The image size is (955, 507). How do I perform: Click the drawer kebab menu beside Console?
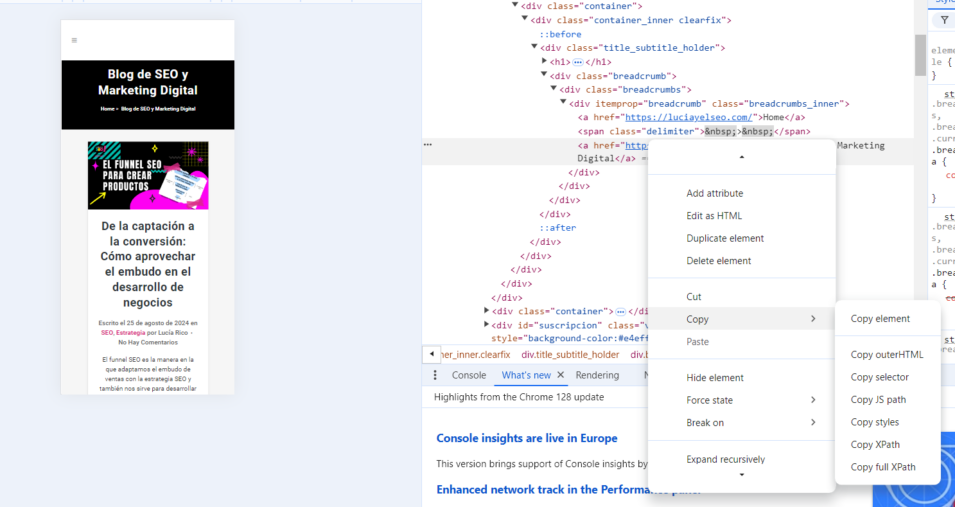tap(435, 375)
